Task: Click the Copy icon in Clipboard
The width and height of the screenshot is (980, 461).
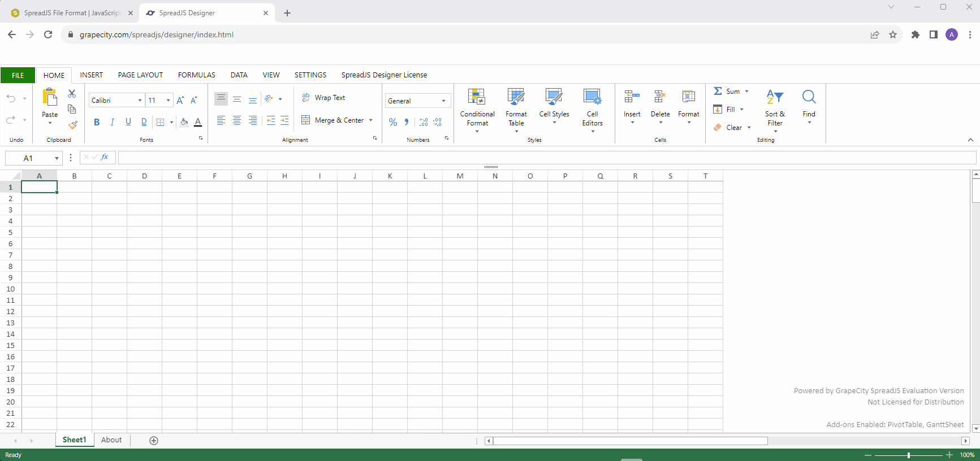Action: [x=72, y=109]
